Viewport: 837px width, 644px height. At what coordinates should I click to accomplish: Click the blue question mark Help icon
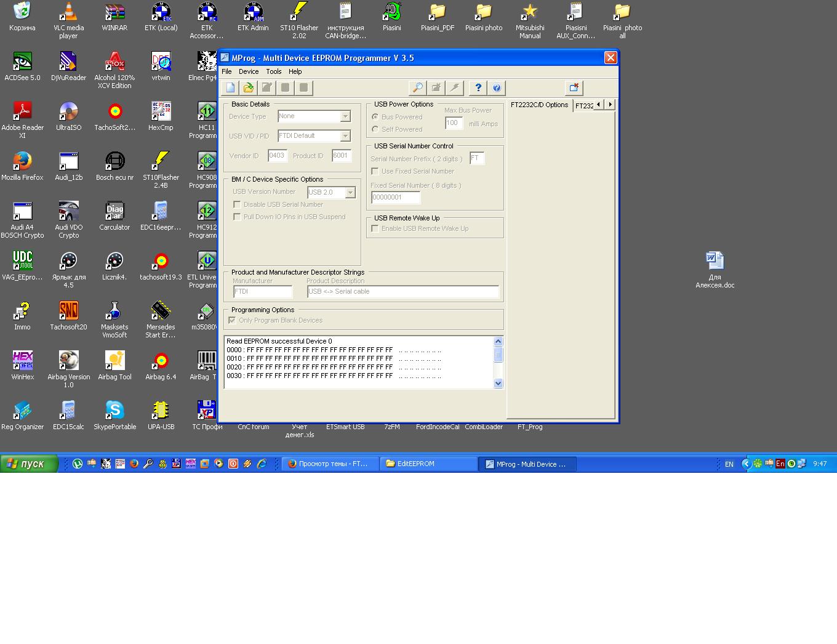coord(478,88)
